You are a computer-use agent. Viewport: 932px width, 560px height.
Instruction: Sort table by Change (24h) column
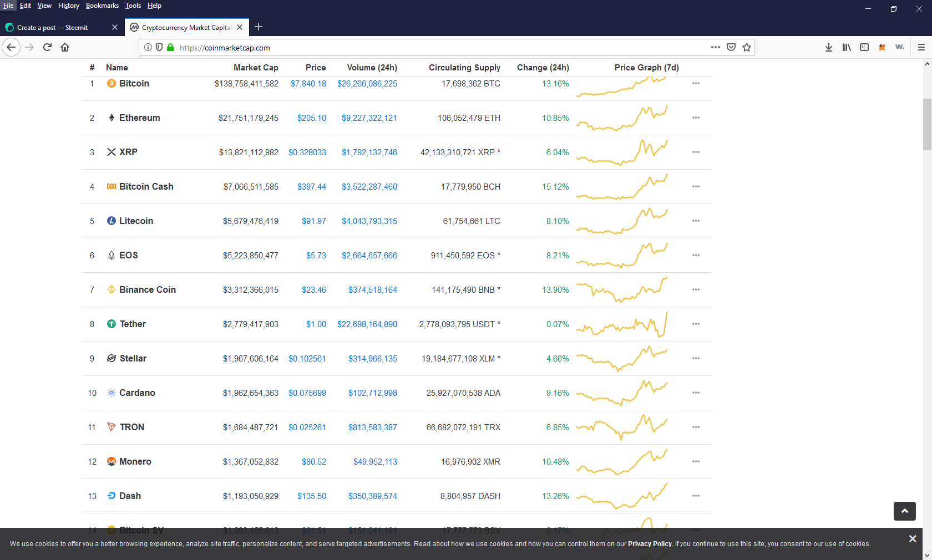coord(543,68)
